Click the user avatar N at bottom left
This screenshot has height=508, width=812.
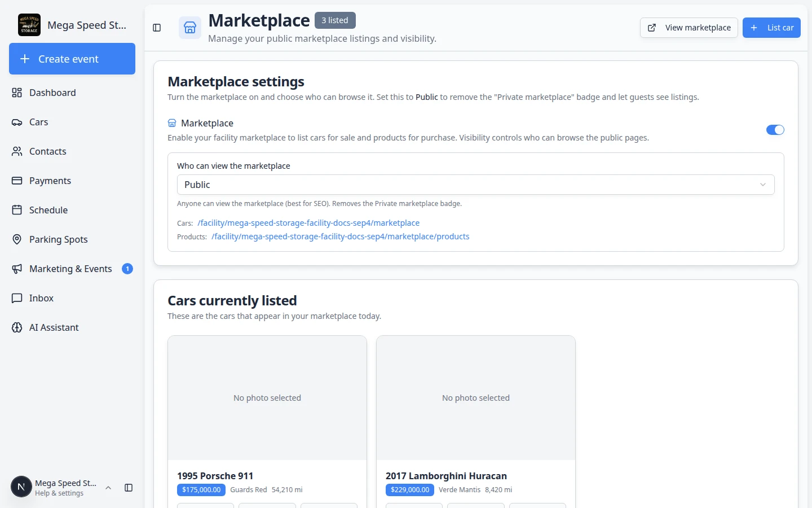click(21, 487)
